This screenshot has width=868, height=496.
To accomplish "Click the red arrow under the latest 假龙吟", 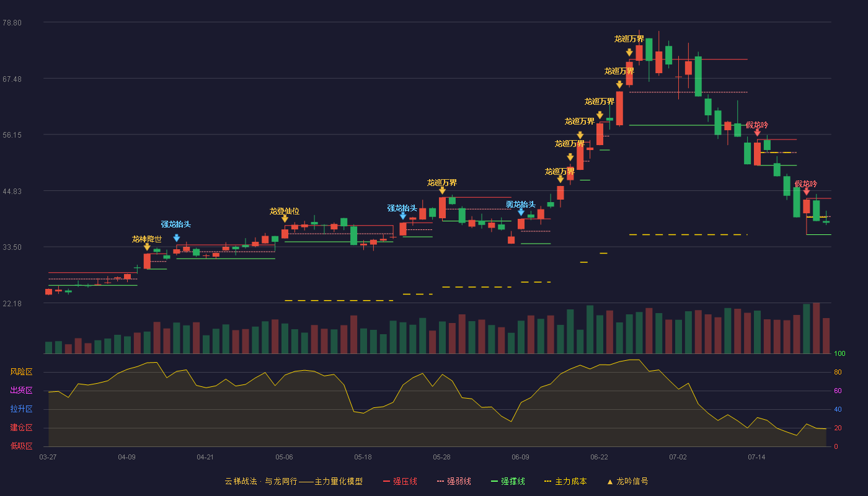I will pos(806,192).
